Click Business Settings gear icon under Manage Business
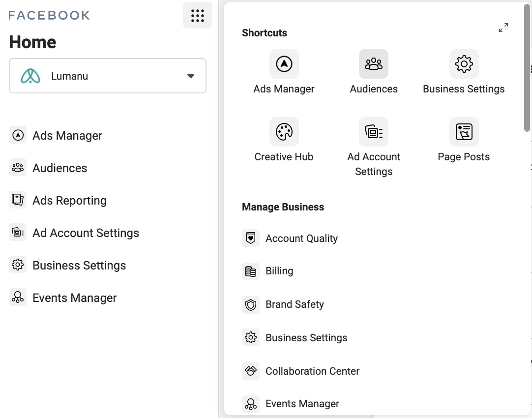 [251, 337]
